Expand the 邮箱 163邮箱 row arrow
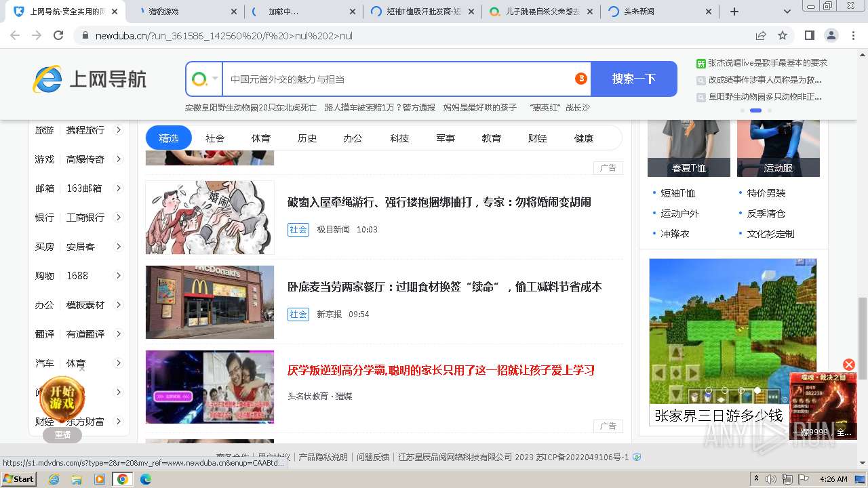 pos(118,188)
